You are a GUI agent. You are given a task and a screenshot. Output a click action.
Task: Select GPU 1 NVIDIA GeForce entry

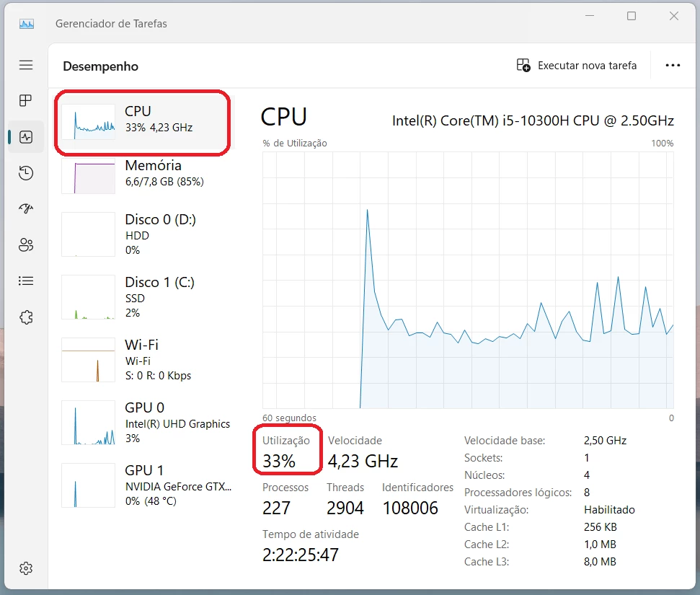[x=146, y=485]
